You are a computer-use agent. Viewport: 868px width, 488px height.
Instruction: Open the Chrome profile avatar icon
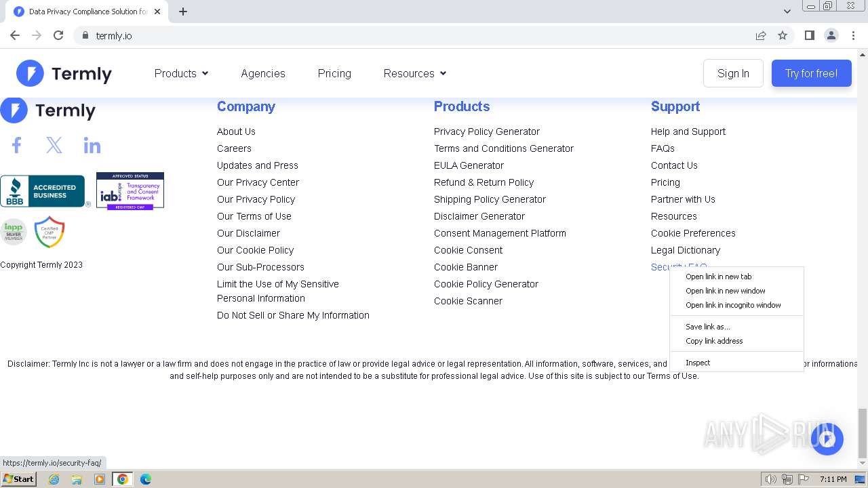(x=831, y=35)
